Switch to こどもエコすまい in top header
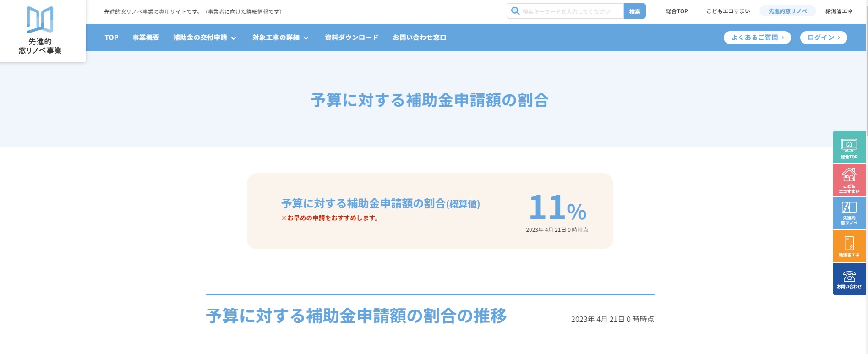Image resolution: width=868 pixels, height=354 pixels. [728, 11]
